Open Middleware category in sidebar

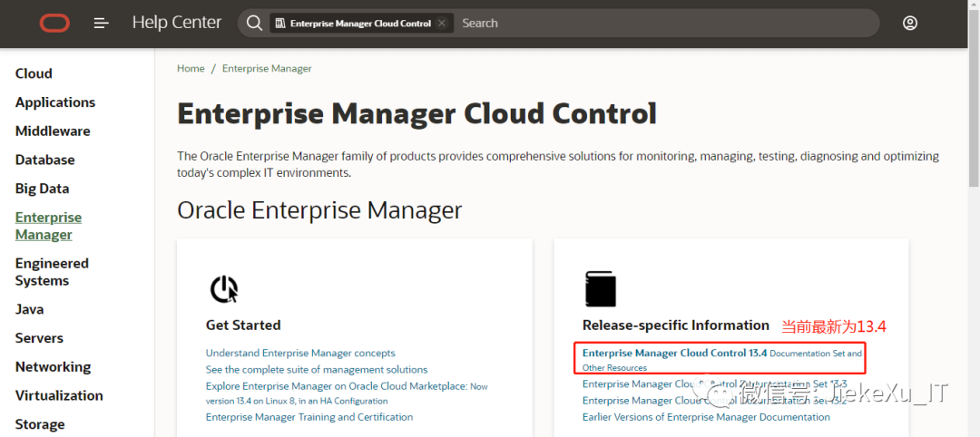click(x=53, y=131)
